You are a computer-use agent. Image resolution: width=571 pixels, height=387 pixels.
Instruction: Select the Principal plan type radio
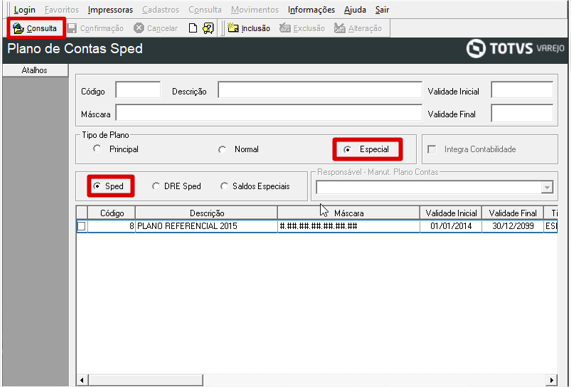(x=97, y=149)
